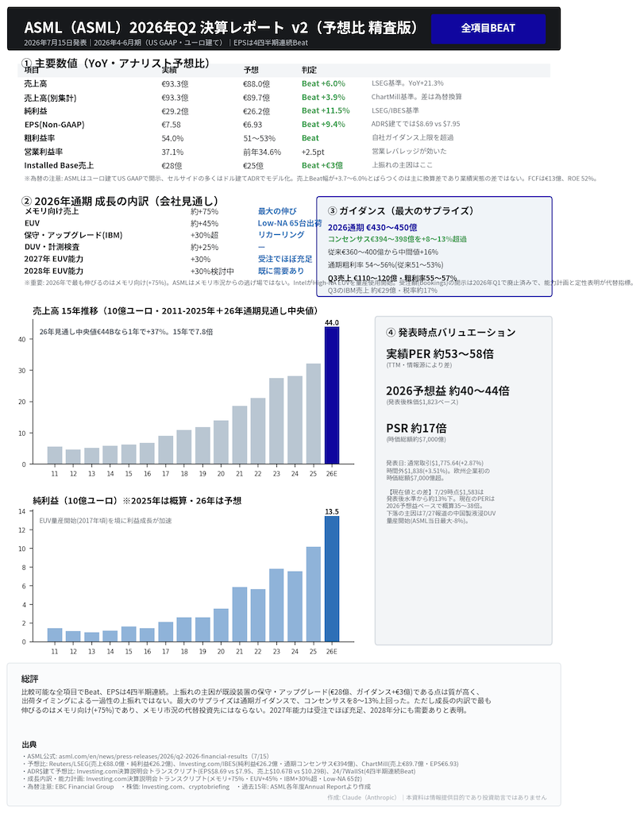
Task: Select the 'Beat +3.9%' verdict
Action: 323,97
